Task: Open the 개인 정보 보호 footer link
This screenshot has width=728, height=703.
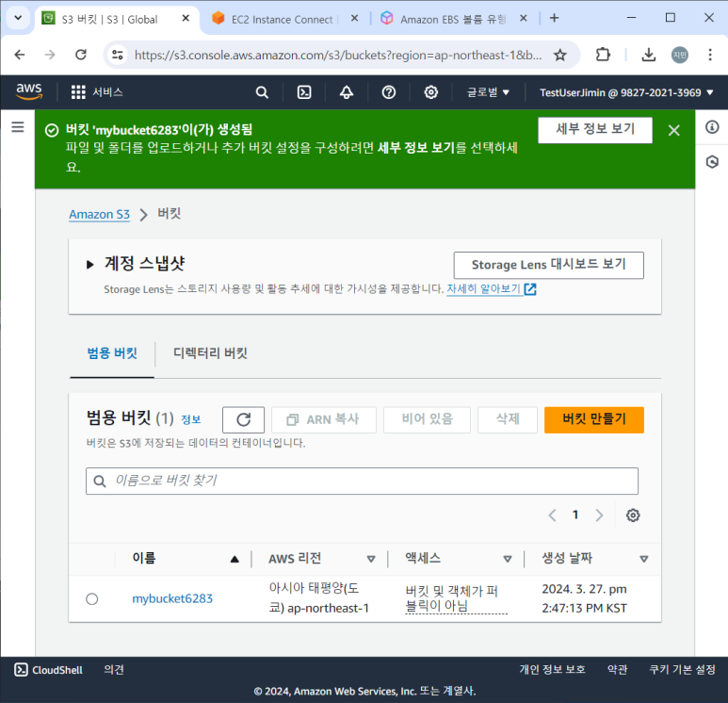Action: point(552,669)
